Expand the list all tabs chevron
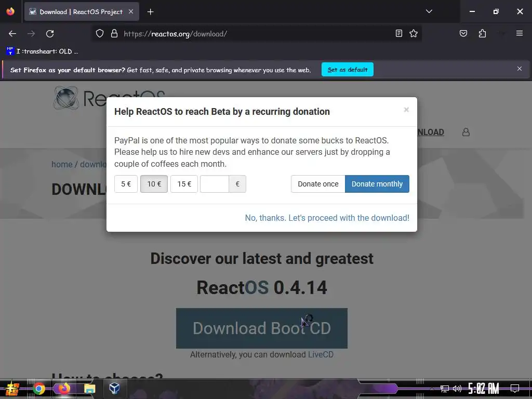 click(x=429, y=11)
